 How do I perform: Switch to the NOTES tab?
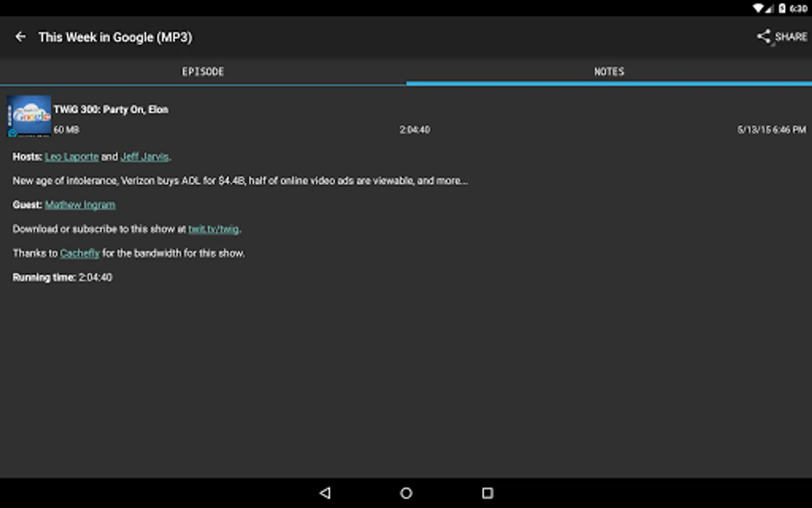click(x=609, y=72)
